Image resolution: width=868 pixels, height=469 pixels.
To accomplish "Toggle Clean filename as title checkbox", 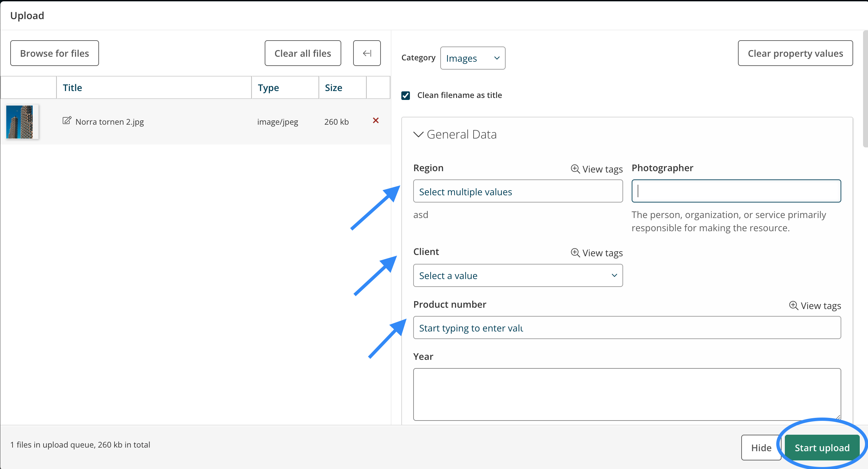I will pos(406,96).
